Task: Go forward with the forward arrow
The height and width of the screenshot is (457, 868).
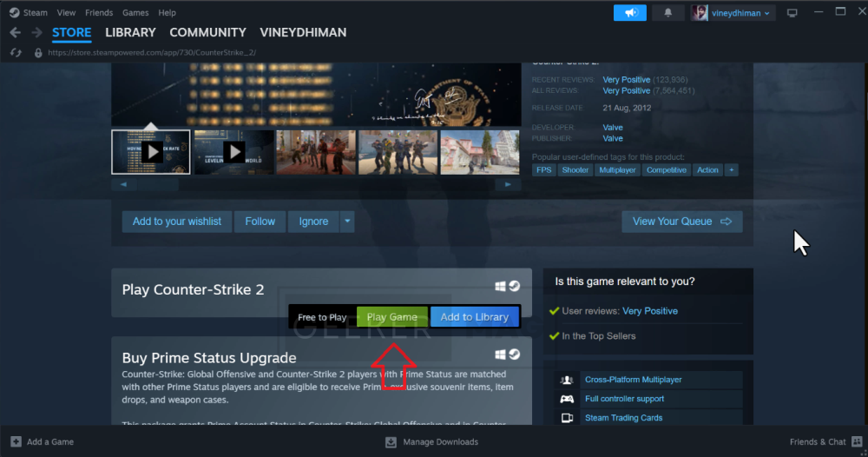Action: (x=36, y=33)
